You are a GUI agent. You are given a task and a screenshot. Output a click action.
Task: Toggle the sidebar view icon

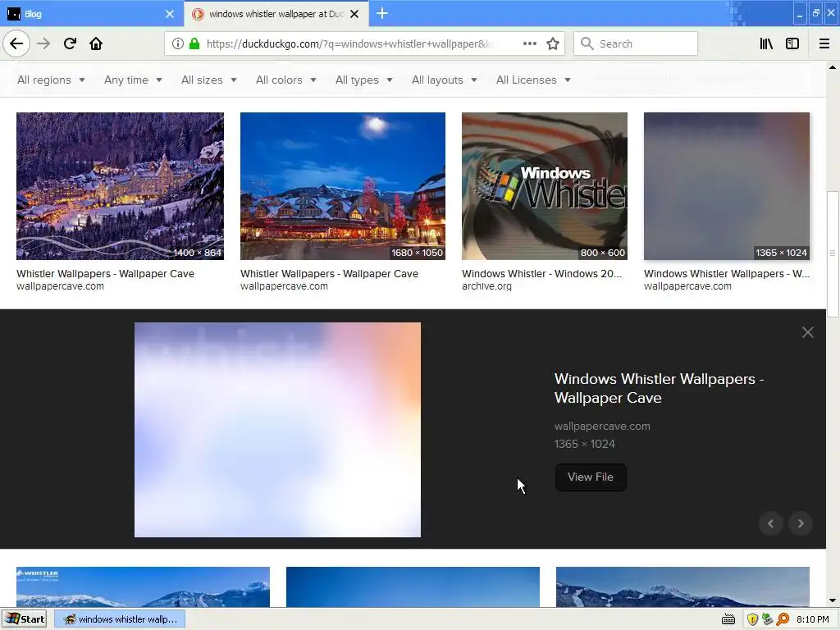(x=792, y=44)
